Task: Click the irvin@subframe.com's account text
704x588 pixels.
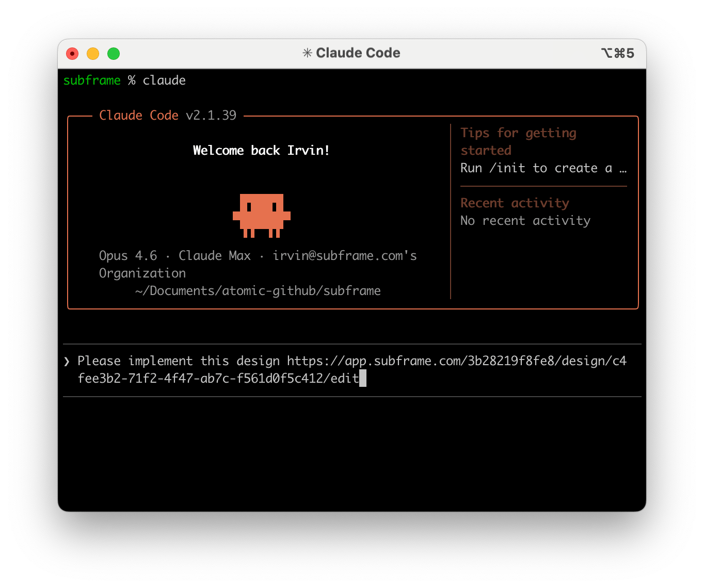Action: click(345, 256)
